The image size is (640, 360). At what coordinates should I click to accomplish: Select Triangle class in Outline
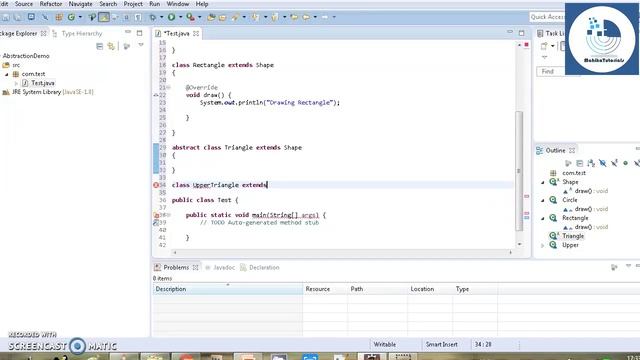pyautogui.click(x=573, y=236)
